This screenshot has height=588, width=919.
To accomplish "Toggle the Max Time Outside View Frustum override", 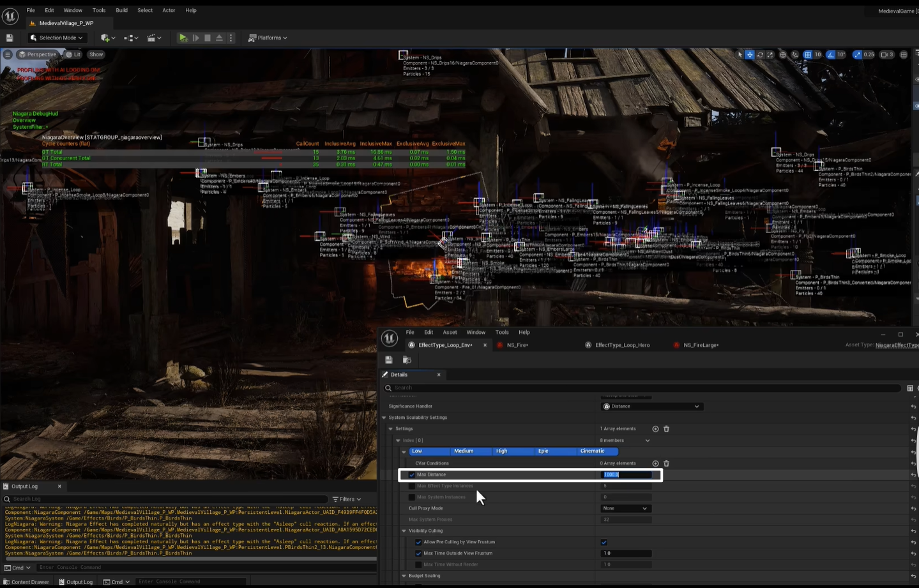I will point(418,554).
